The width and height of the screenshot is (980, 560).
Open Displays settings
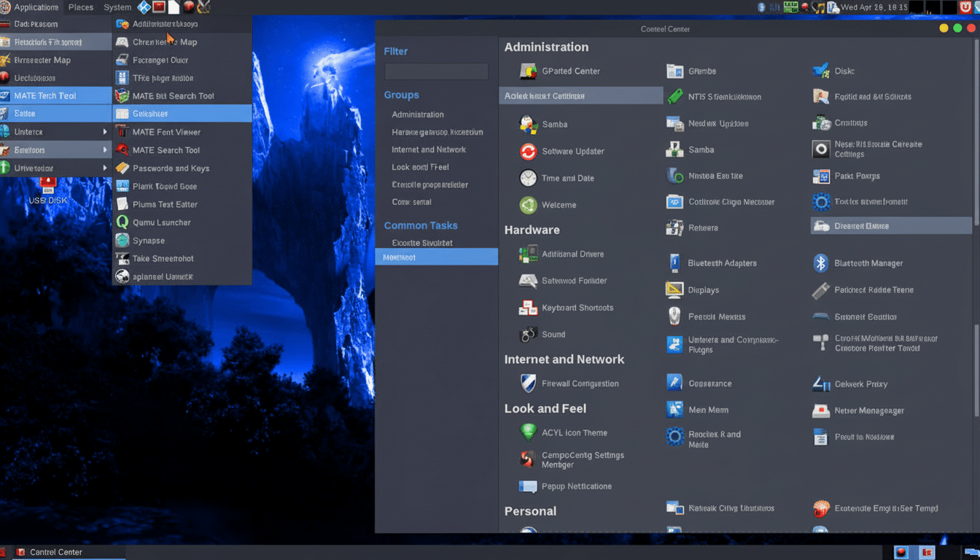(702, 289)
